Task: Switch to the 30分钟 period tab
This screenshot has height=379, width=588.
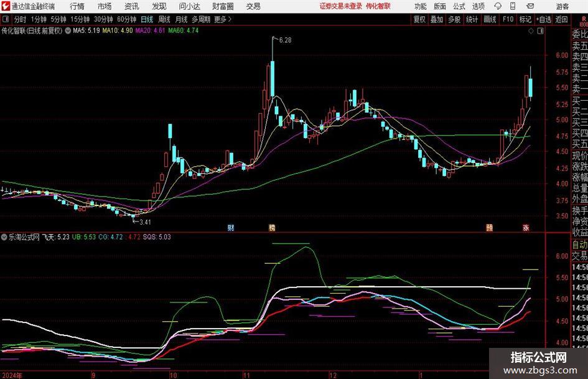Action: 103,19
